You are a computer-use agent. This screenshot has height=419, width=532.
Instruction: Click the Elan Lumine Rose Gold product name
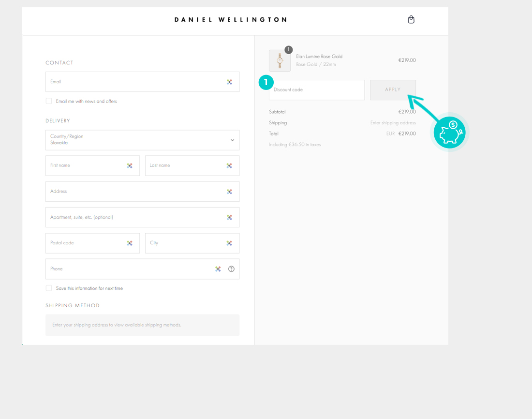point(319,56)
